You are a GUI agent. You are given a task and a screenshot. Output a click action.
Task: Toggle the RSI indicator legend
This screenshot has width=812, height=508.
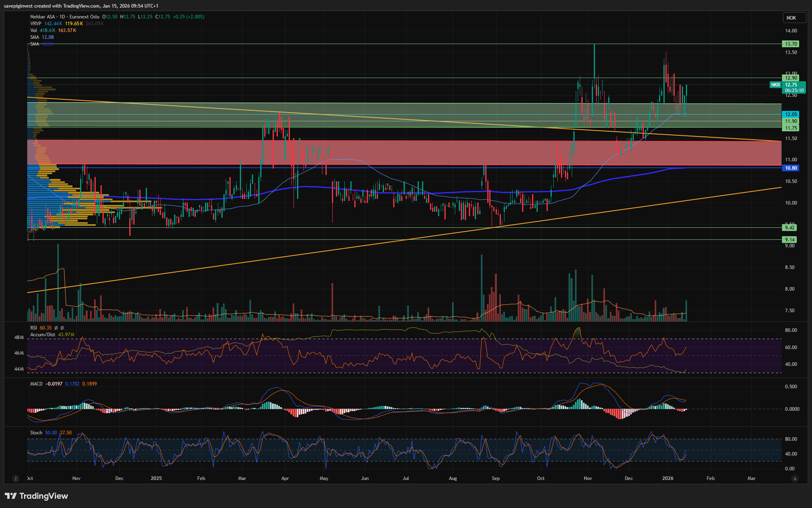tap(34, 328)
